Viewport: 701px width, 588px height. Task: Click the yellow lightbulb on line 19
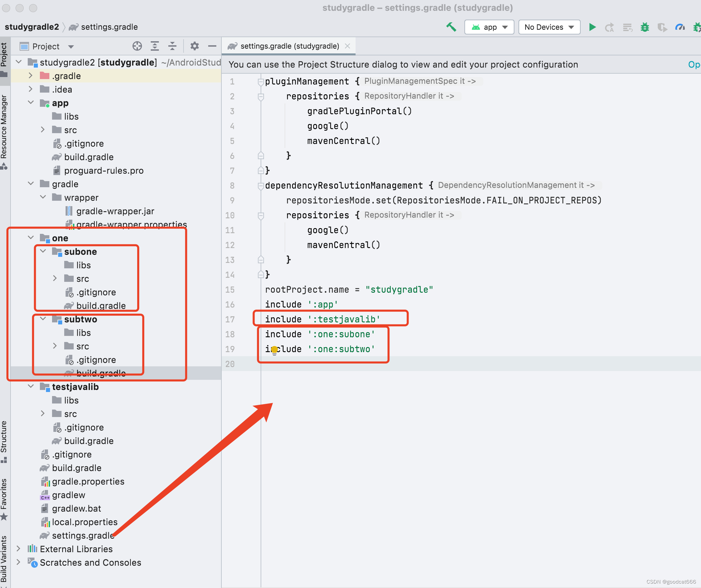pyautogui.click(x=274, y=349)
